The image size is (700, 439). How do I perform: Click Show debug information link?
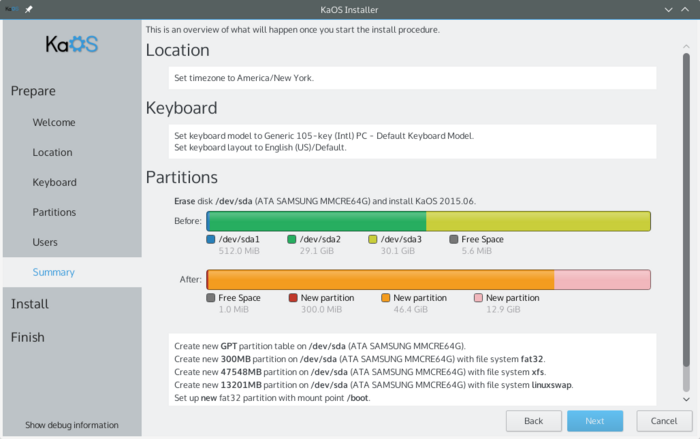[x=70, y=424]
